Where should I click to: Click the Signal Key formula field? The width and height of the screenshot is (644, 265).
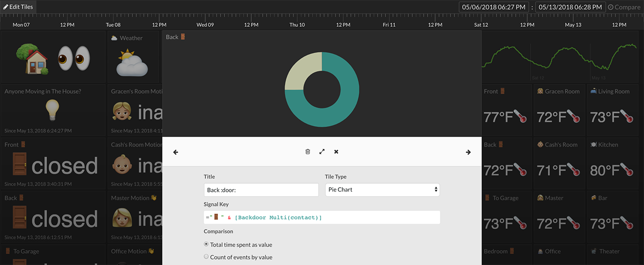click(322, 217)
